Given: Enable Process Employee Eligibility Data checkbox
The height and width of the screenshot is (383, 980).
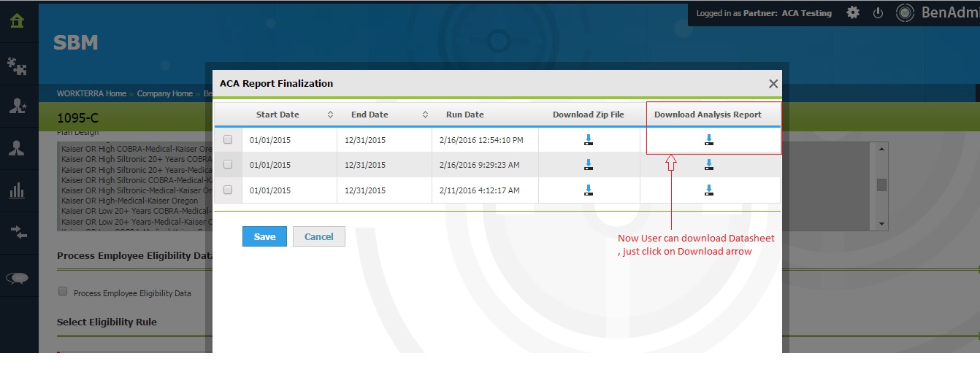Looking at the screenshot, I should tap(63, 292).
